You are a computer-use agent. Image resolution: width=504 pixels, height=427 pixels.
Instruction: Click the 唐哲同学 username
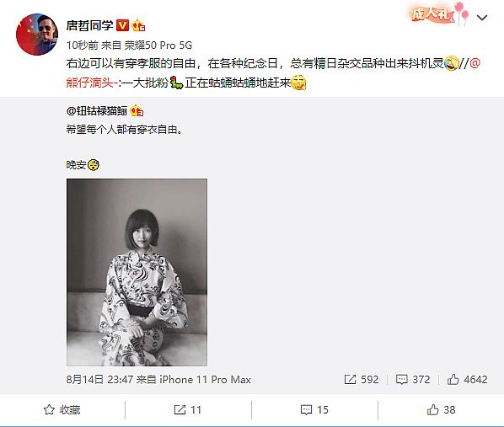pos(89,25)
